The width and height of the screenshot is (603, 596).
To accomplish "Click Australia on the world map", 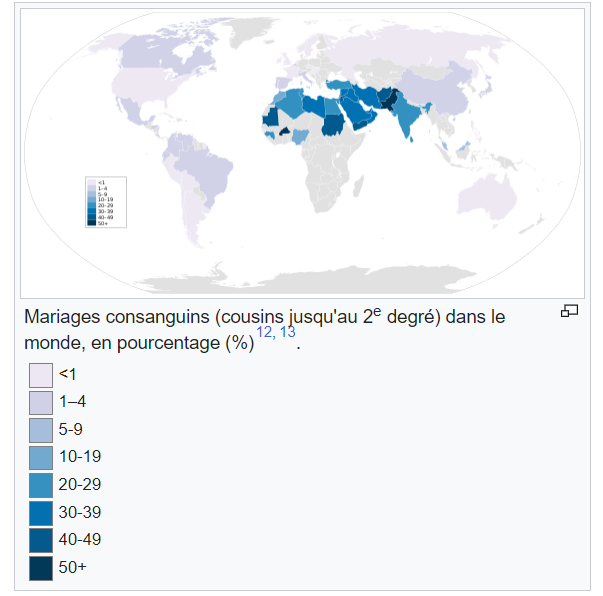I will click(486, 198).
